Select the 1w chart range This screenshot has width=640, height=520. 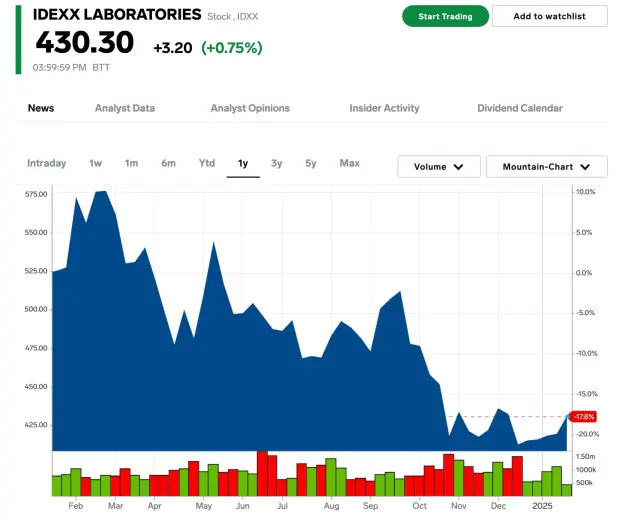tap(96, 163)
